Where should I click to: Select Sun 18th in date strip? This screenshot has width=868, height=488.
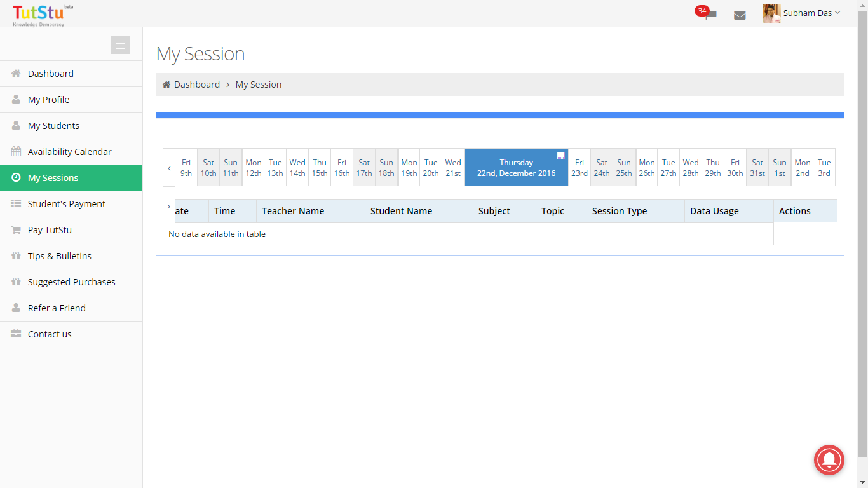click(386, 167)
